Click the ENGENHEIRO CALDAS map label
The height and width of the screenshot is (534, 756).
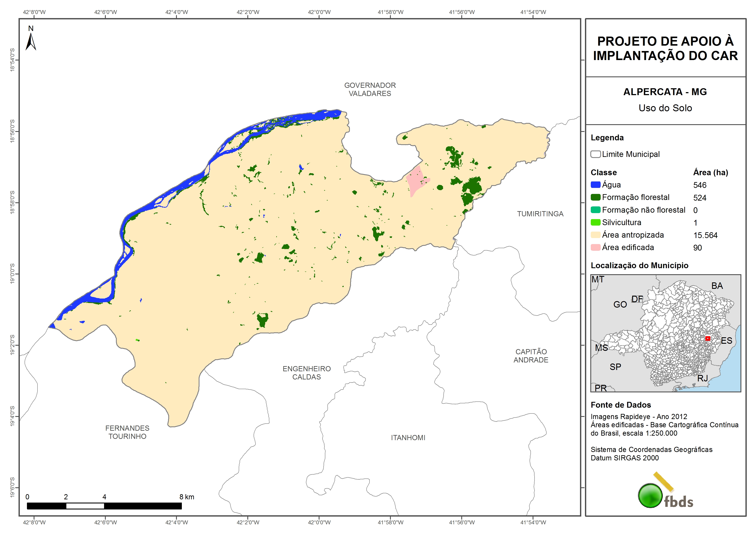[307, 373]
